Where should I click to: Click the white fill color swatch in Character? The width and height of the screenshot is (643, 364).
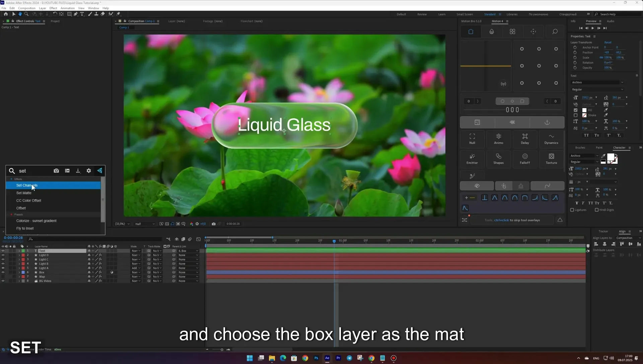pyautogui.click(x=611, y=157)
